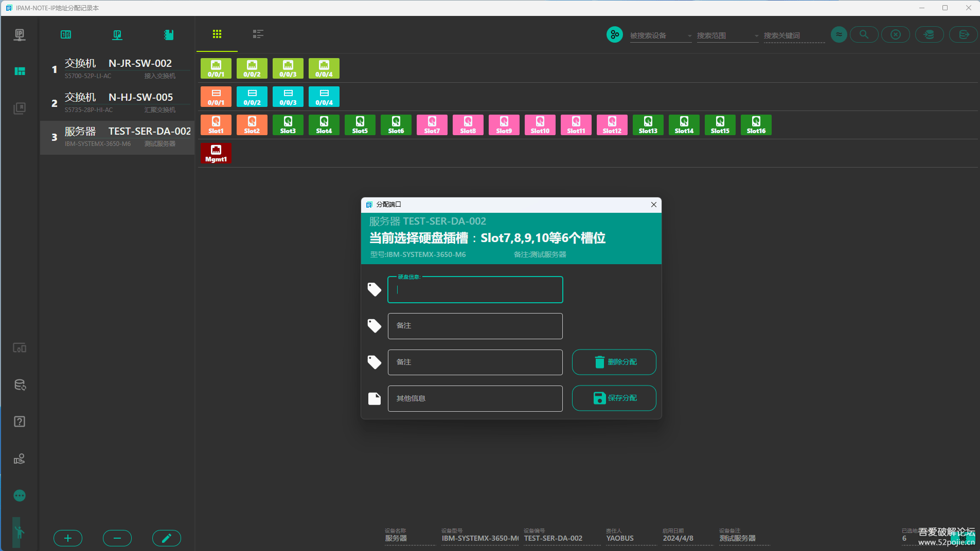The image size is (980, 551).
Task: Click orange port 0/0/1 of N-HJ-SW-005
Action: tap(216, 97)
